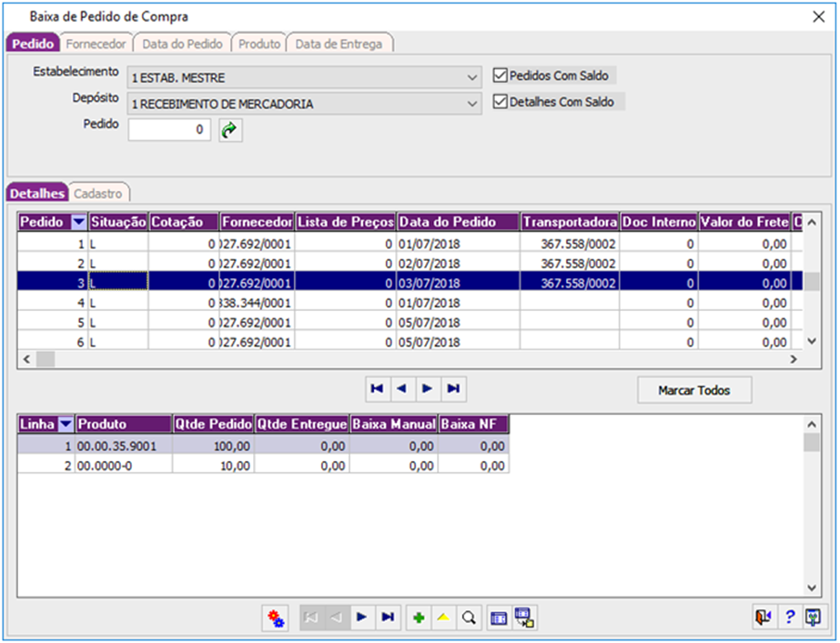Click the exit door icon
840x643 pixels.
(763, 618)
